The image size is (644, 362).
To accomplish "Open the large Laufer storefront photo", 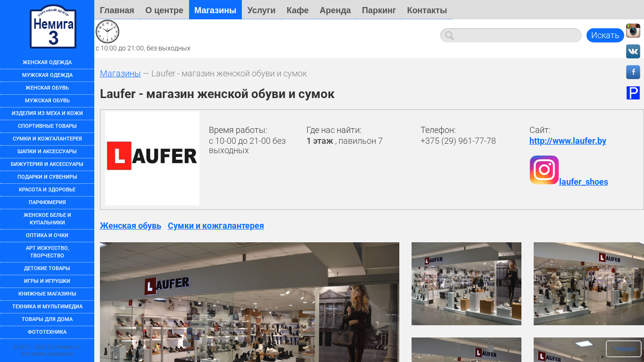I will pos(249,302).
